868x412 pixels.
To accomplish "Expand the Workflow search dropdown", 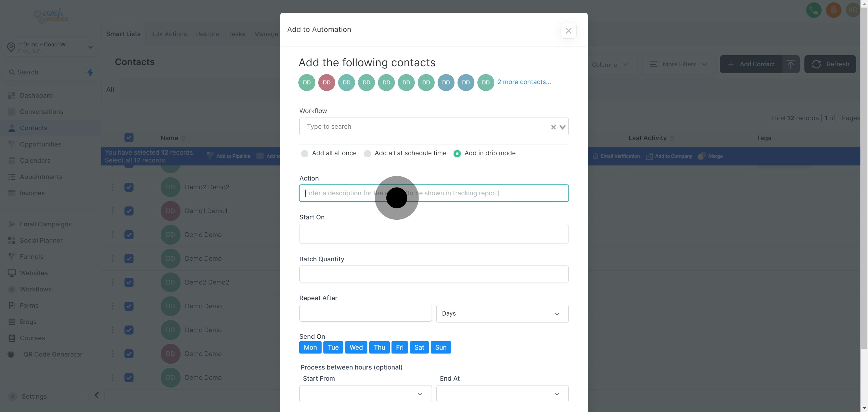I will click(x=562, y=127).
